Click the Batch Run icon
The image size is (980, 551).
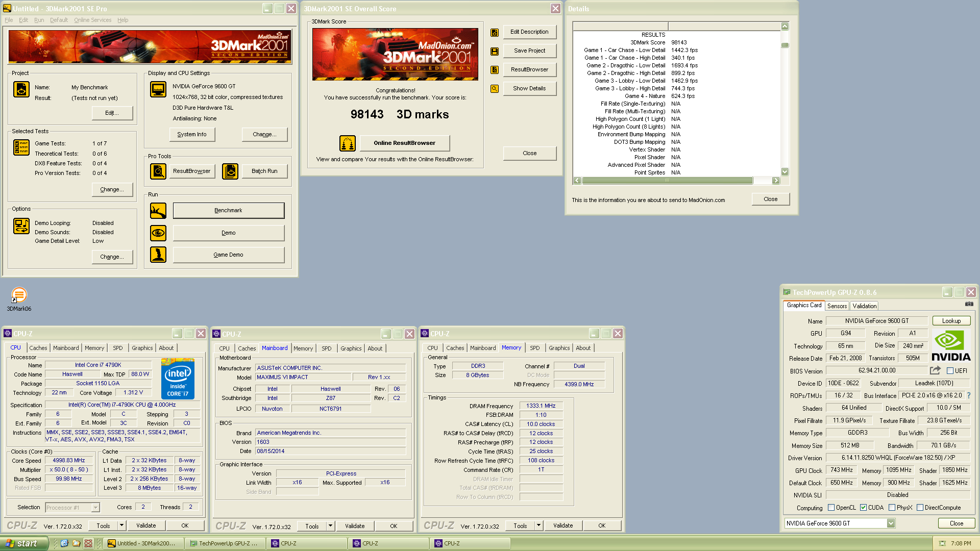(230, 171)
